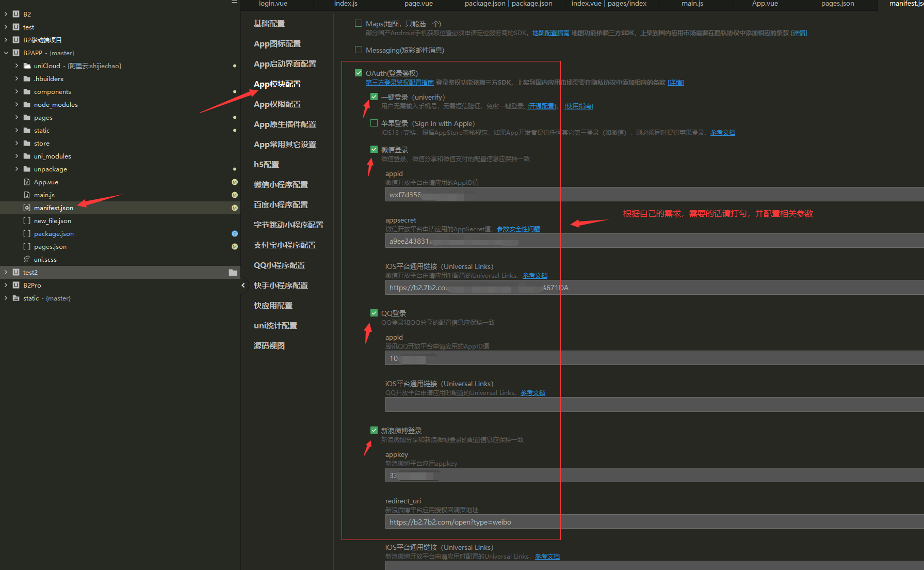
Task: Click the redirect_uri input field
Action: pyautogui.click(x=654, y=522)
